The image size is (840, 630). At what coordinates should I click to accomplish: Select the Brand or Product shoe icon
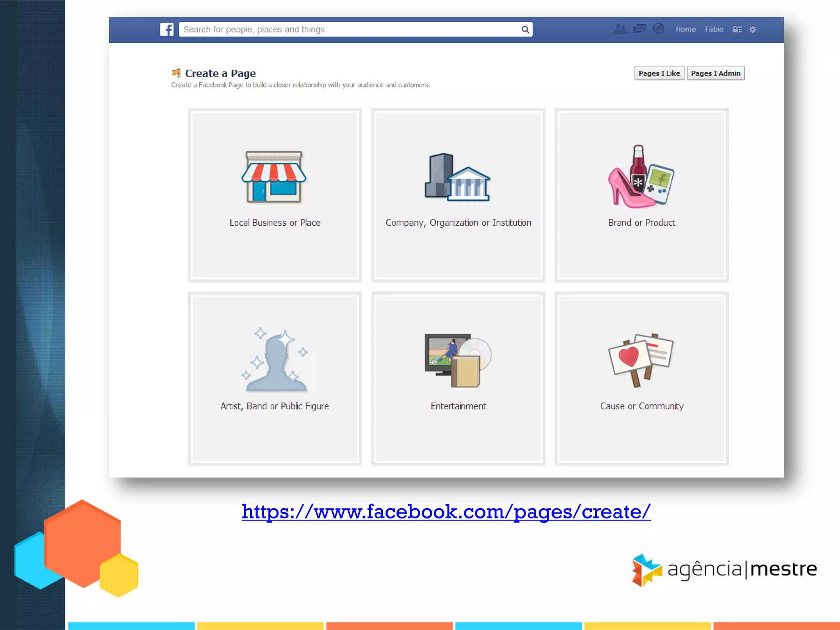641,176
